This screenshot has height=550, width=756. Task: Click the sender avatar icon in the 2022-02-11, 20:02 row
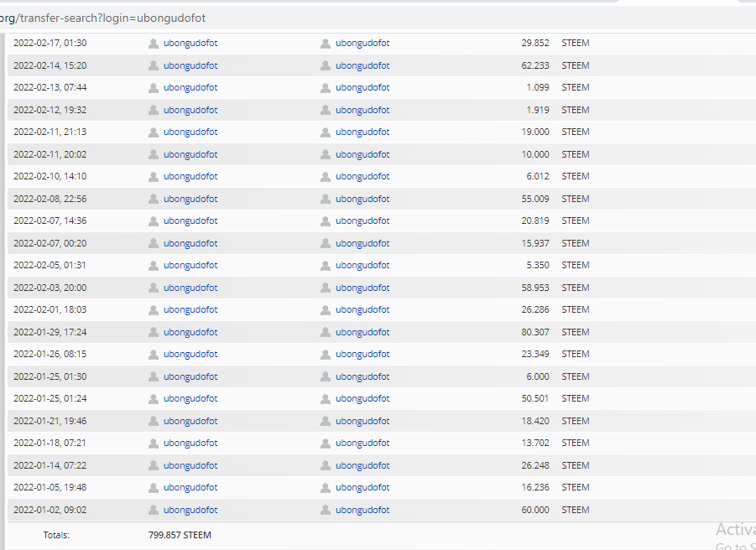coord(154,154)
